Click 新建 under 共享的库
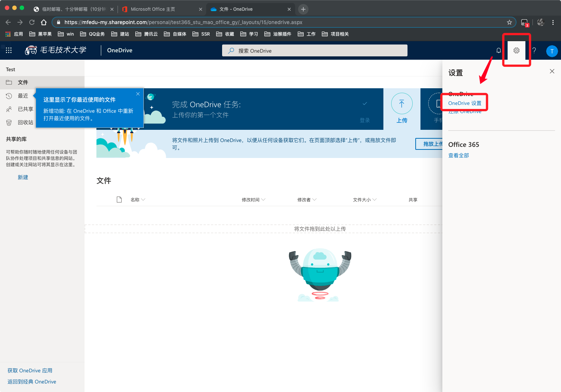561x392 pixels. click(23, 177)
